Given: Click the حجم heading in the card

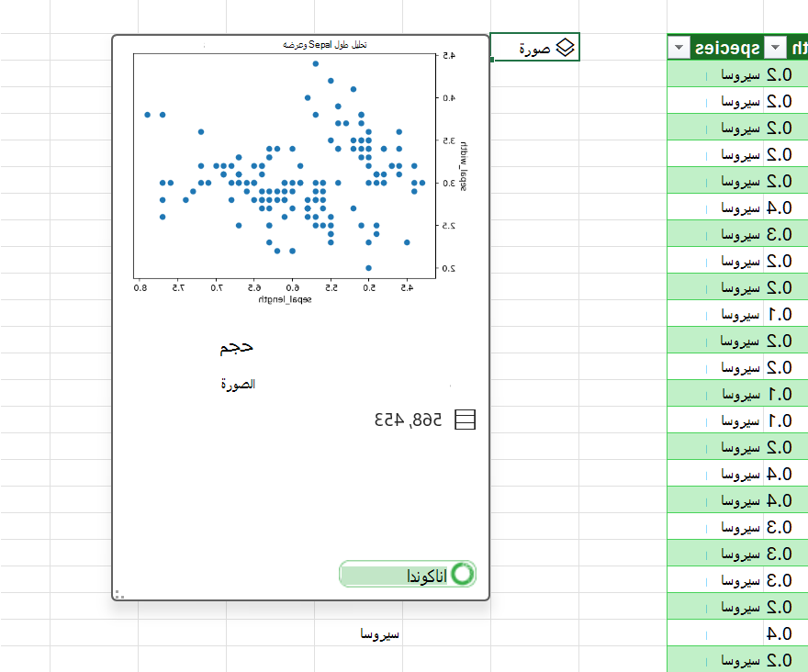Looking at the screenshot, I should [237, 347].
